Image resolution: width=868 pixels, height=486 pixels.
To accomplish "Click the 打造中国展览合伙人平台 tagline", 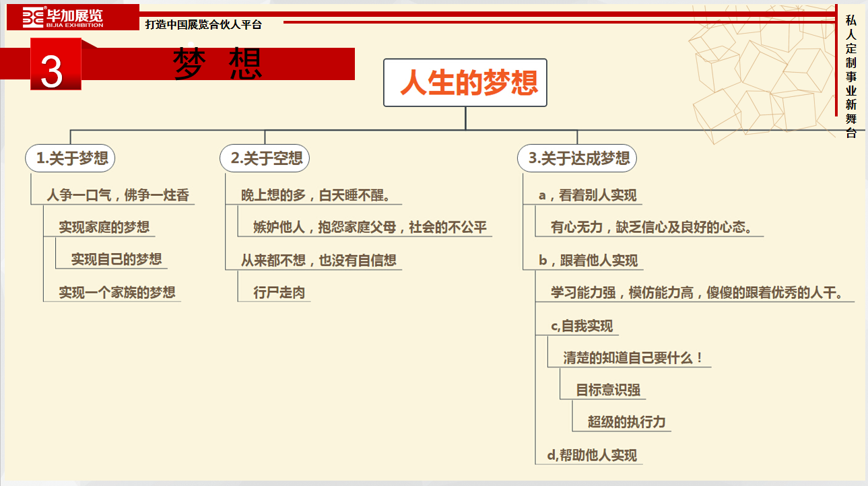I will point(202,22).
